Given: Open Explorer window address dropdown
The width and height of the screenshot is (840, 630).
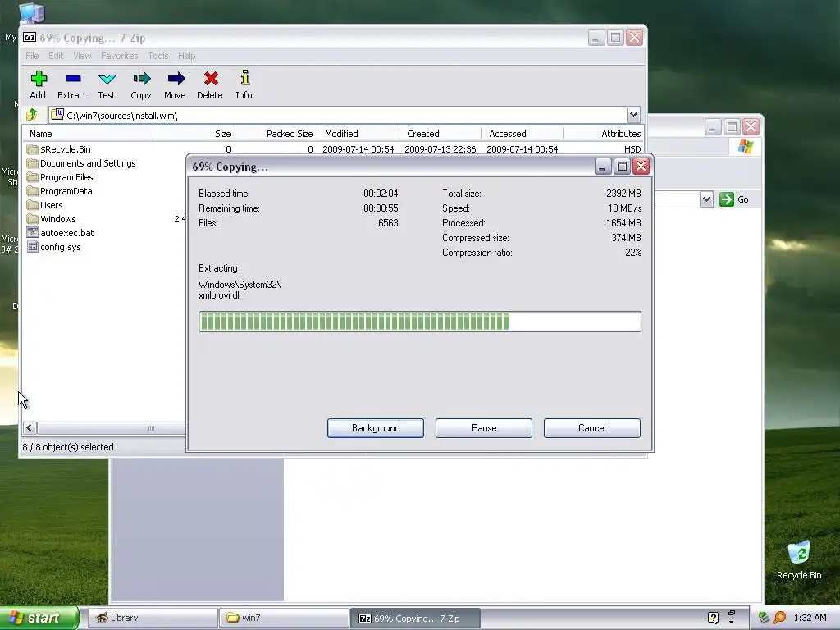Looking at the screenshot, I should pos(706,199).
